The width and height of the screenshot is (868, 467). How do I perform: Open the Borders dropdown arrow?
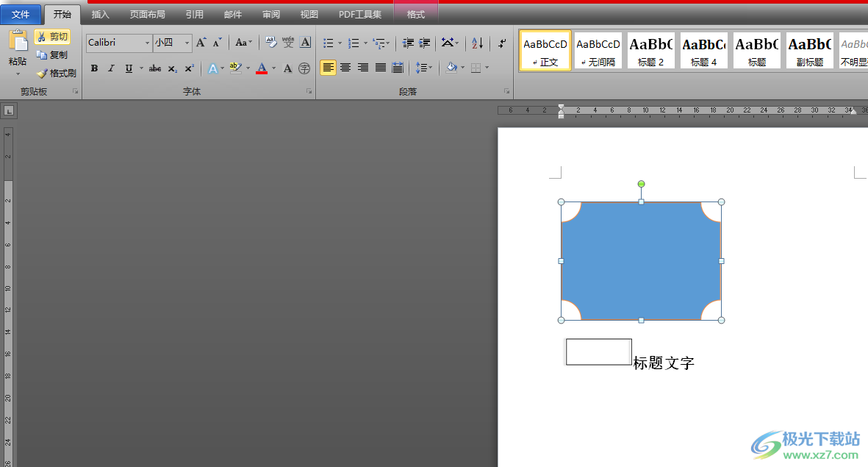tap(487, 68)
